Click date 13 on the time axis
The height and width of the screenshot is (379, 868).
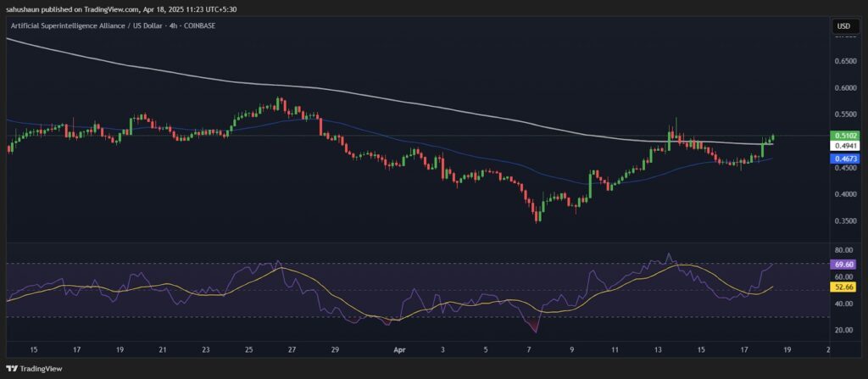[659, 348]
